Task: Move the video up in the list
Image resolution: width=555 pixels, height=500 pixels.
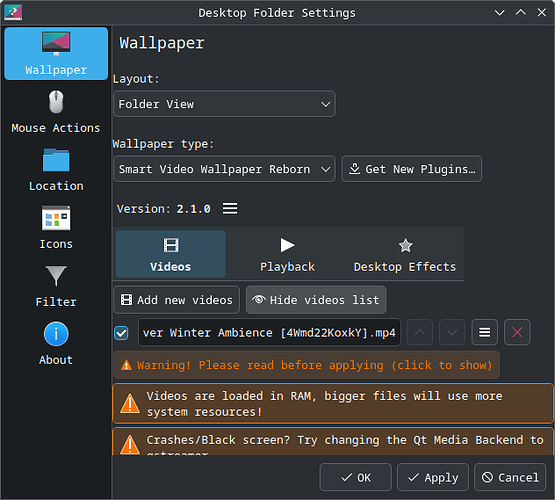Action: tap(420, 332)
